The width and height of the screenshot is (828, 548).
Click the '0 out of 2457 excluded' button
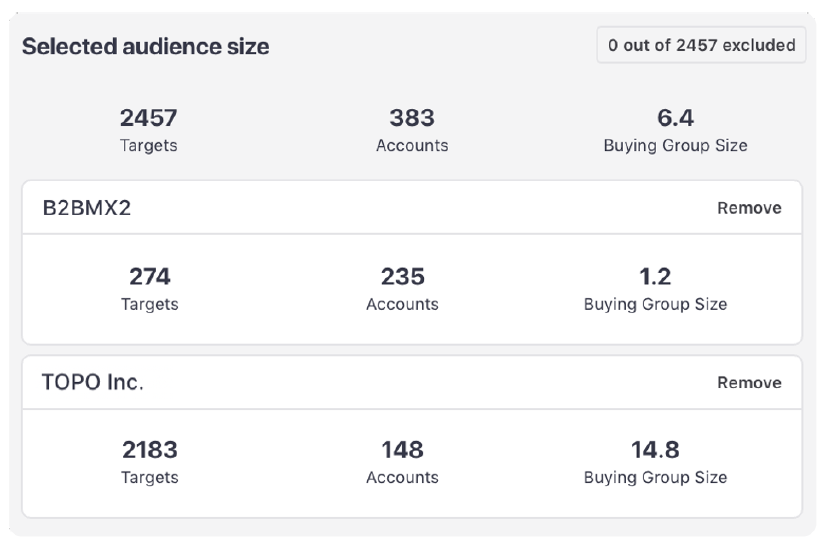click(701, 45)
